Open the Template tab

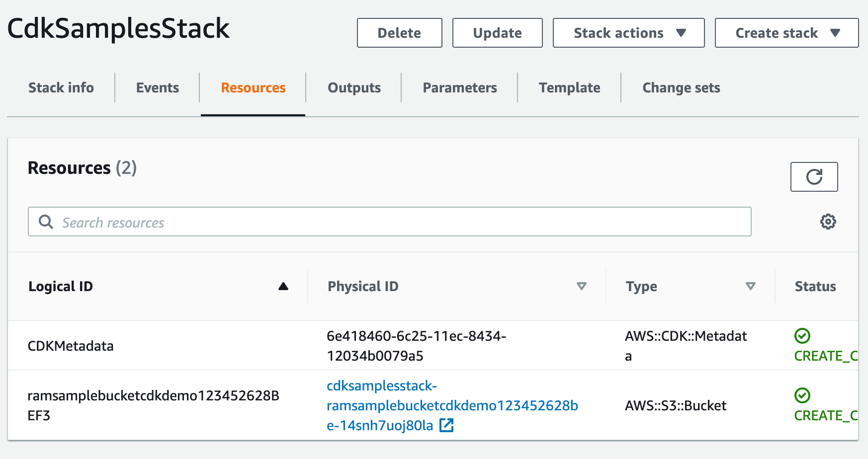[569, 88]
